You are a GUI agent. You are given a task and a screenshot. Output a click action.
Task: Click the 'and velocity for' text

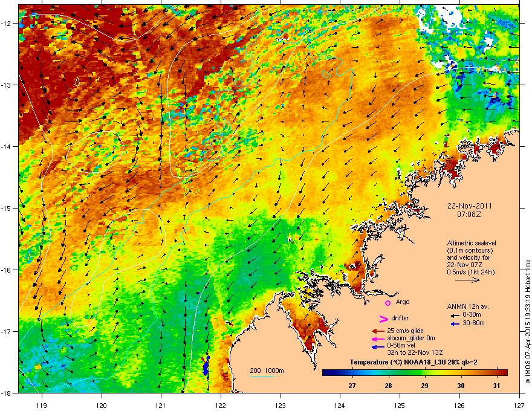point(468,257)
